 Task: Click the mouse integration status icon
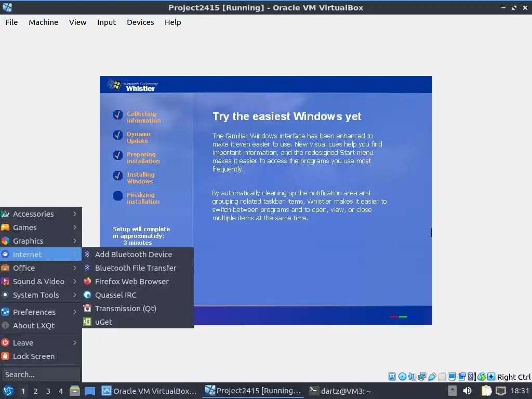[x=482, y=377]
